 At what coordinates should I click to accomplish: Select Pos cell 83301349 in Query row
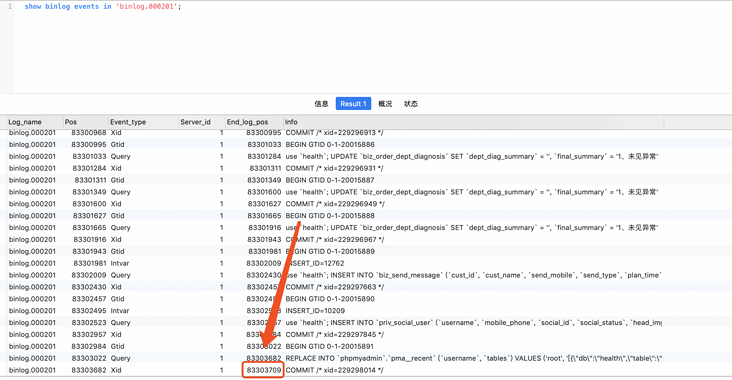[89, 192]
